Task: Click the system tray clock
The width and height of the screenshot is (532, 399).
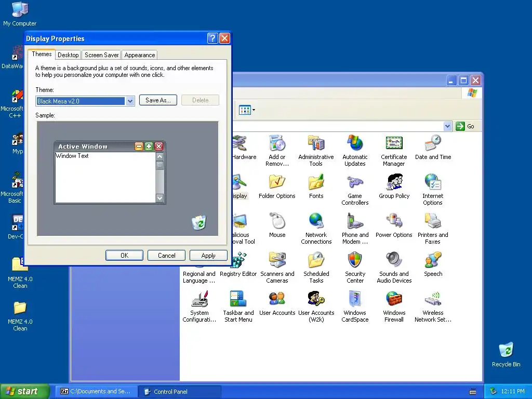Action: [513, 392]
